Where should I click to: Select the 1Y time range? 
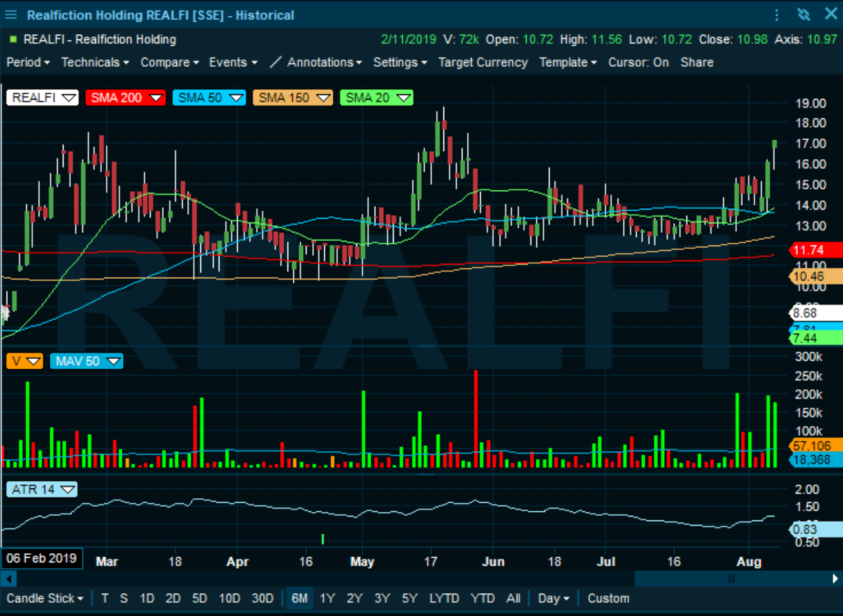(327, 598)
